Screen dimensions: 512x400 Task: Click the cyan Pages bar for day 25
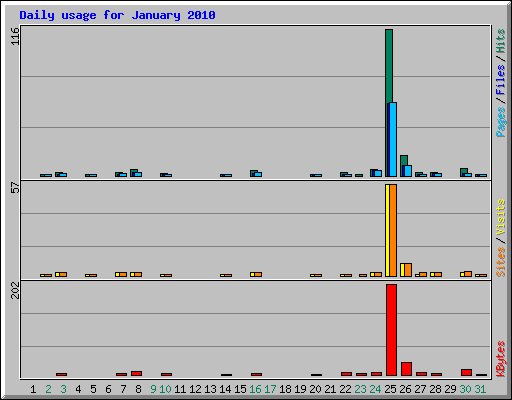click(393, 139)
